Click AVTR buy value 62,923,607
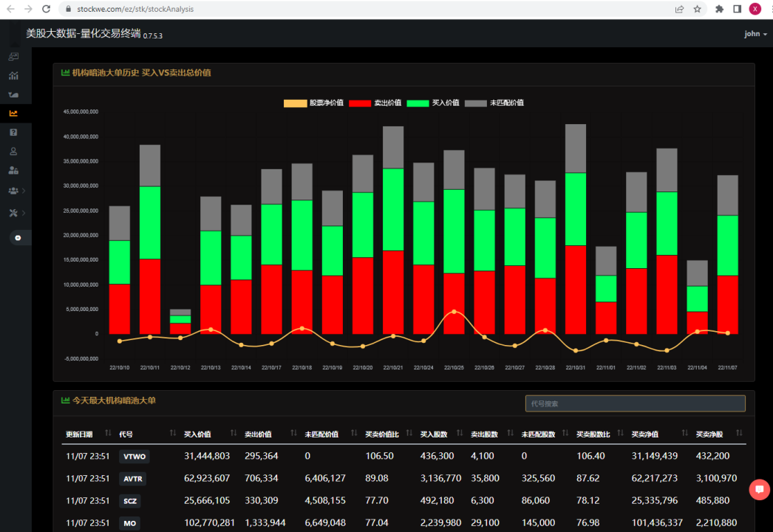The height and width of the screenshot is (532, 773). click(207, 478)
